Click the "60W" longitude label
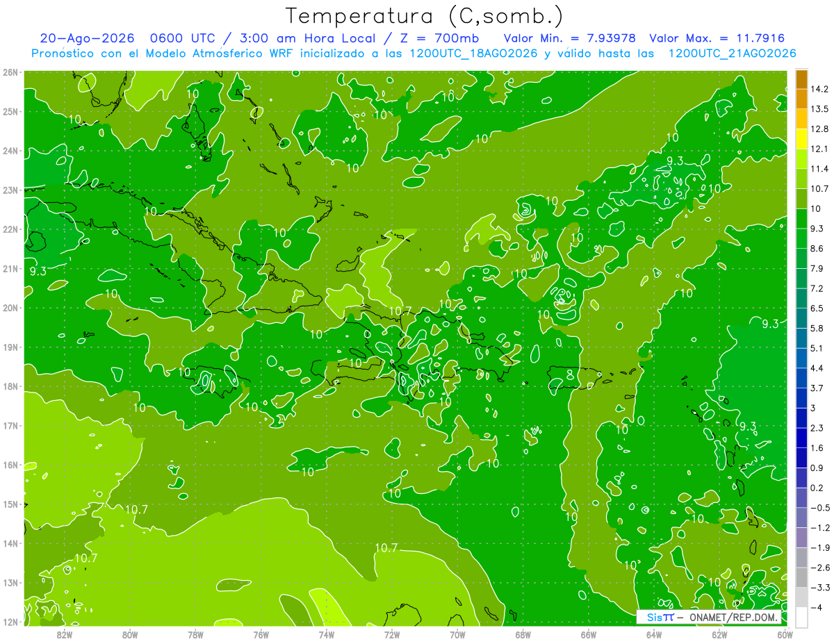The width and height of the screenshot is (834, 644). (x=785, y=635)
